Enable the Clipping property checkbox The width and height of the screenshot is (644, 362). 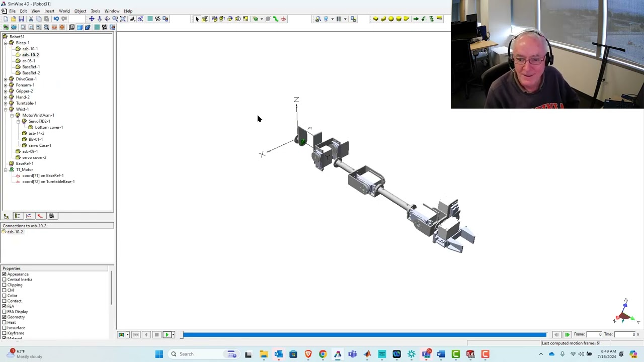click(x=4, y=285)
